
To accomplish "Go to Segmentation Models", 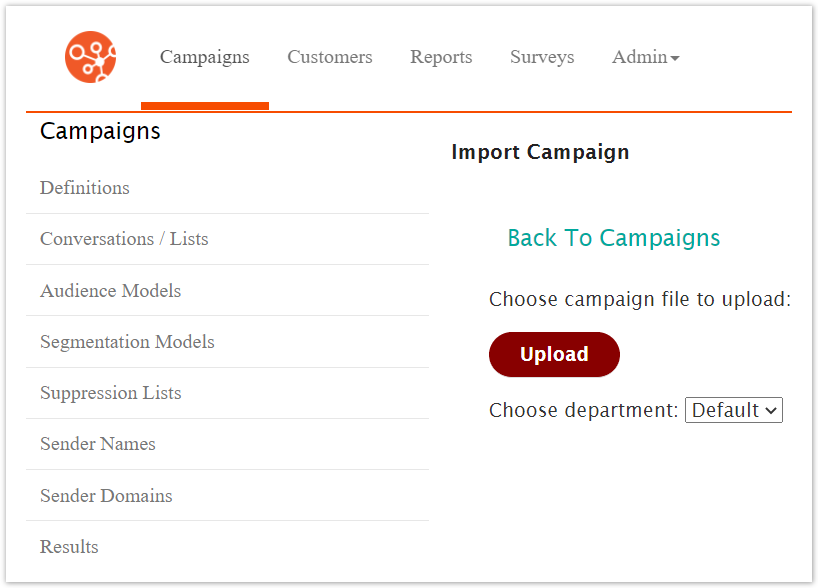I will (x=127, y=342).
